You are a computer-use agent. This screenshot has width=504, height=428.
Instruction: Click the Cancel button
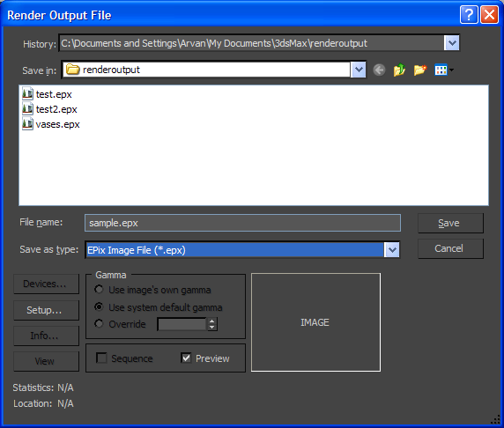point(450,248)
